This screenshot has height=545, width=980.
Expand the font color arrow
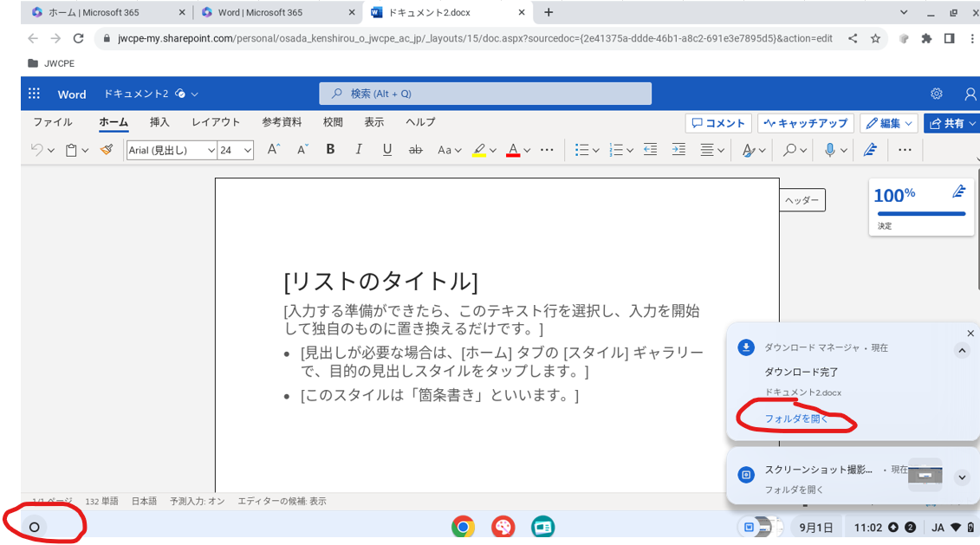(x=527, y=151)
